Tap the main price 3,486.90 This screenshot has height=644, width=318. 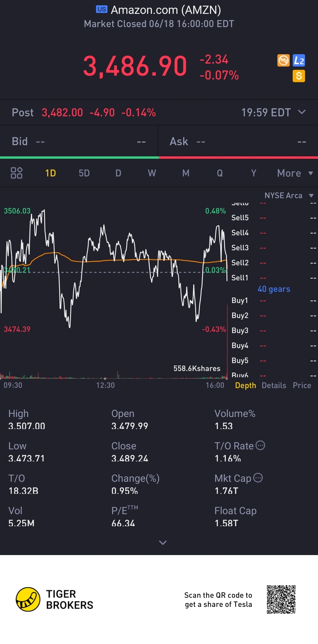(135, 66)
